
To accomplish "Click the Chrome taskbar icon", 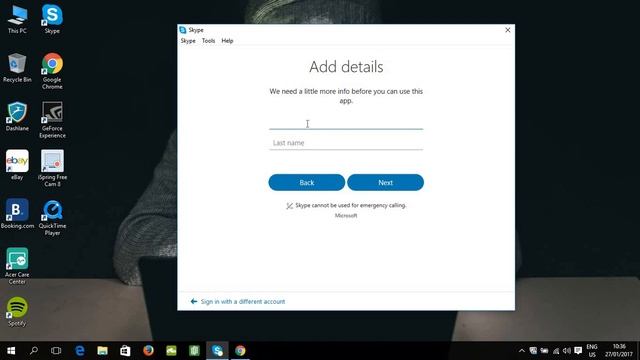I will [x=240, y=351].
